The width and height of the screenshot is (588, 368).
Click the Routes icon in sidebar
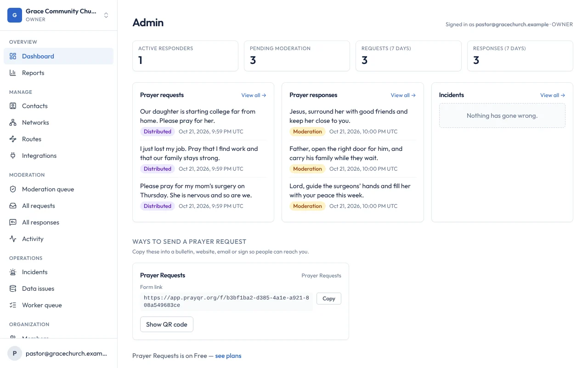tap(13, 139)
